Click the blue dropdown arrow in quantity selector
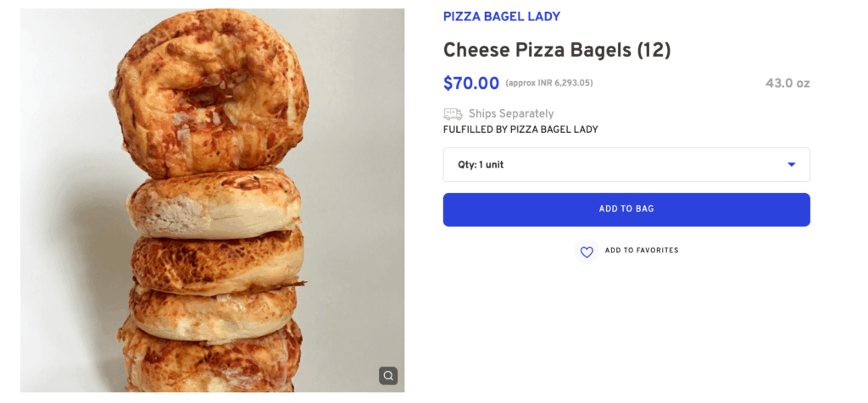 [791, 164]
